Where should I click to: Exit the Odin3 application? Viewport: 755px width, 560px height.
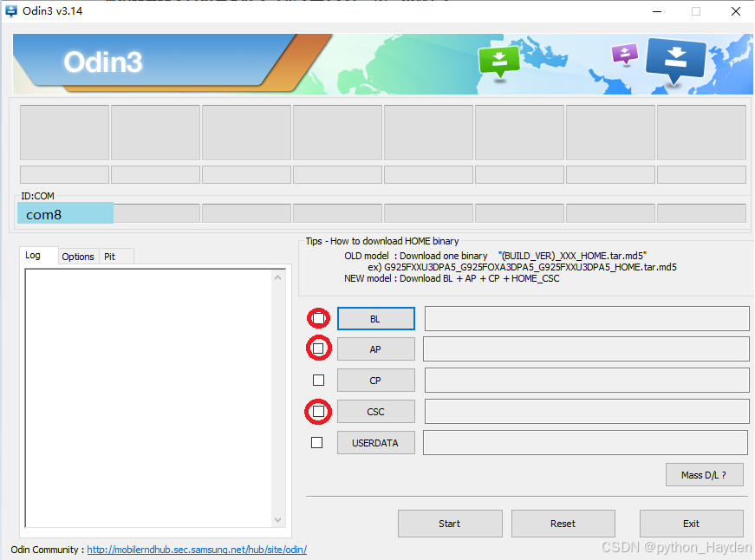pyautogui.click(x=691, y=524)
